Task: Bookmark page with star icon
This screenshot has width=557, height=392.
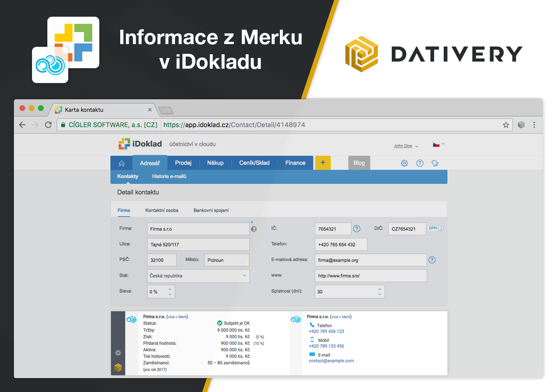Action: (x=506, y=125)
